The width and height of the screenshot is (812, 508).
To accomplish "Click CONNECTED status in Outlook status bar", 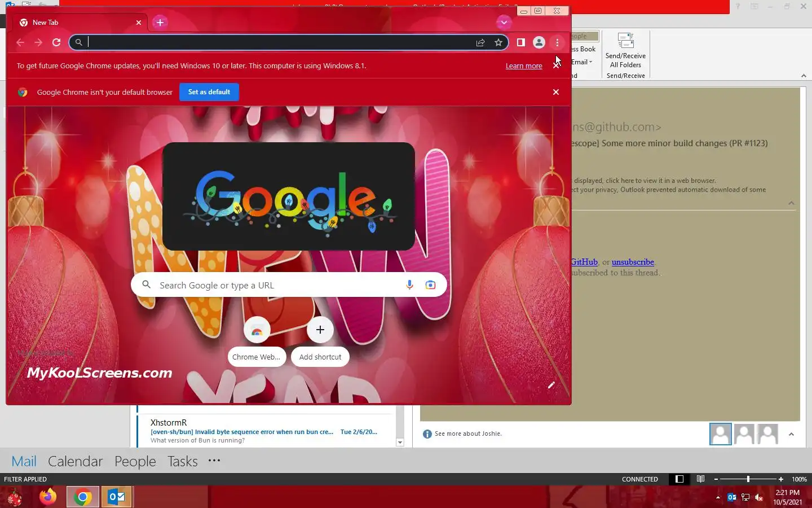I will point(640,479).
